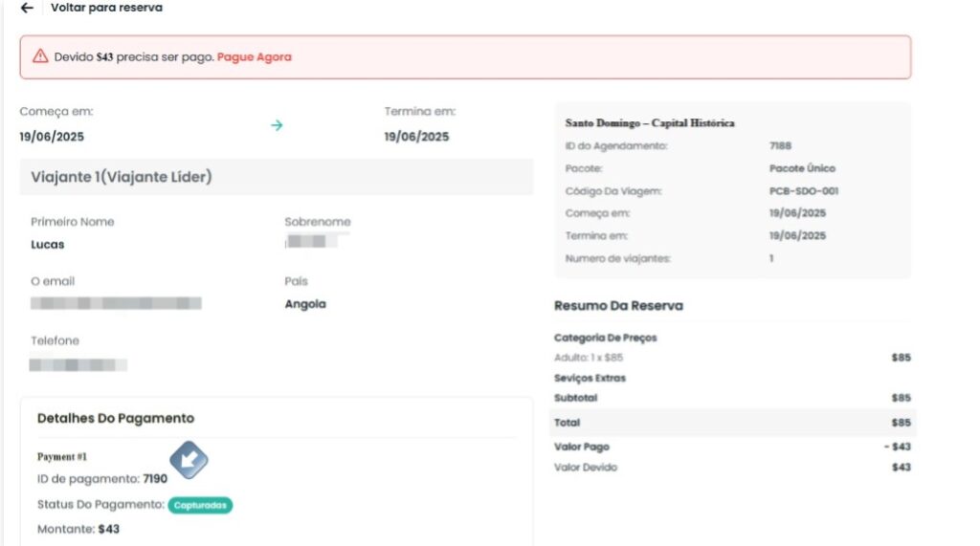This screenshot has height=546, width=980.
Task: Click the 'Resumo Da Reserva' heading
Action: (x=618, y=306)
